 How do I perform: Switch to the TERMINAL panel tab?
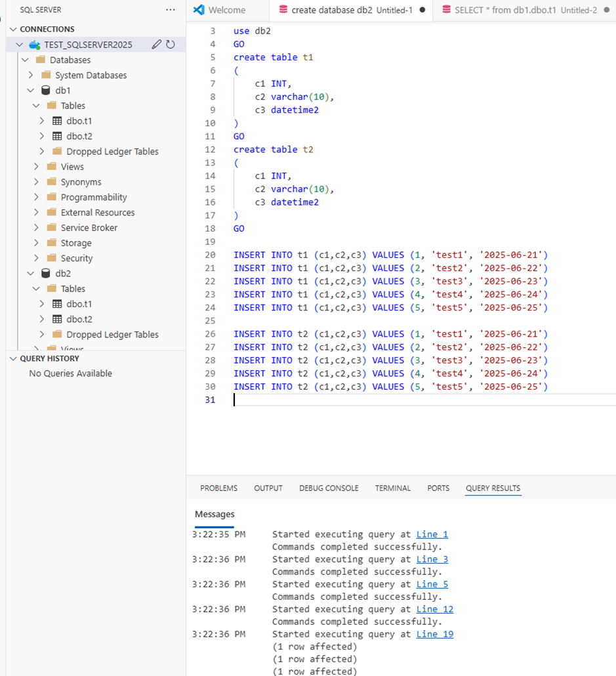[x=392, y=488]
